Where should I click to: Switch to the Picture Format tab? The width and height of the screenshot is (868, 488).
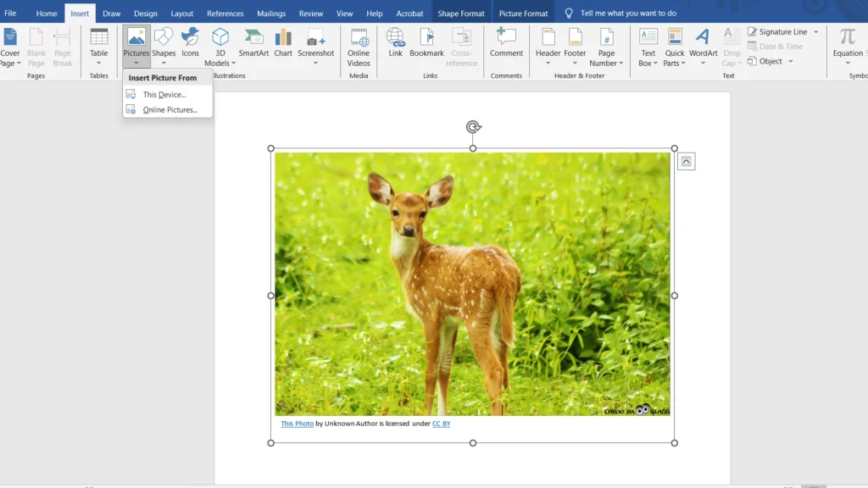[523, 13]
